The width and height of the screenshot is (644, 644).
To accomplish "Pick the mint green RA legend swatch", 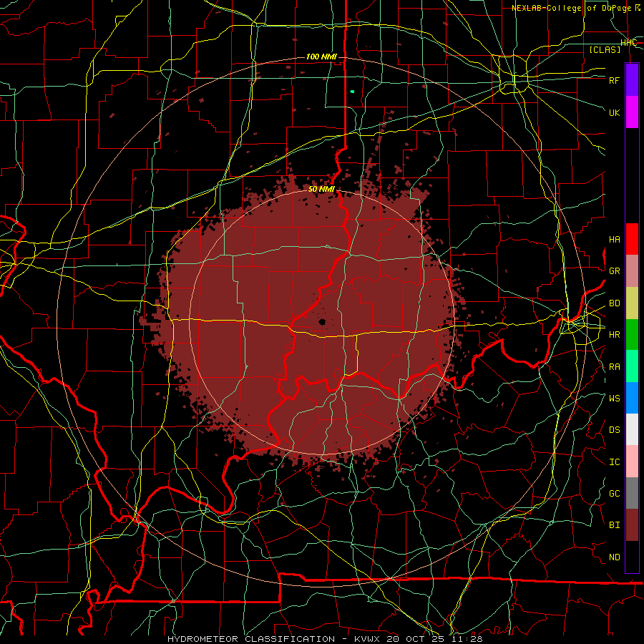I will (632, 366).
